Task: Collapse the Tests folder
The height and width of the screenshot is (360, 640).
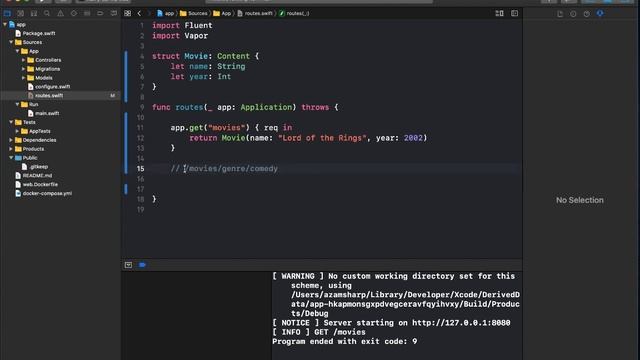Action: tap(11, 122)
